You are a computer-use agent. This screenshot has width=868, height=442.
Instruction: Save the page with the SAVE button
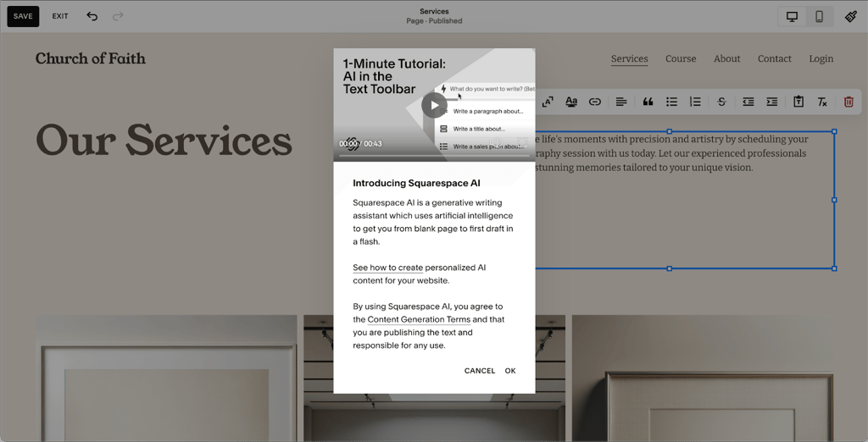(x=23, y=16)
